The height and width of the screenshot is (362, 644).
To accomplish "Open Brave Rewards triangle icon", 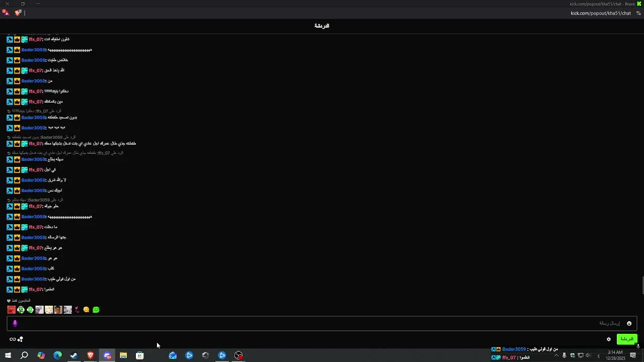I will 6,13.
